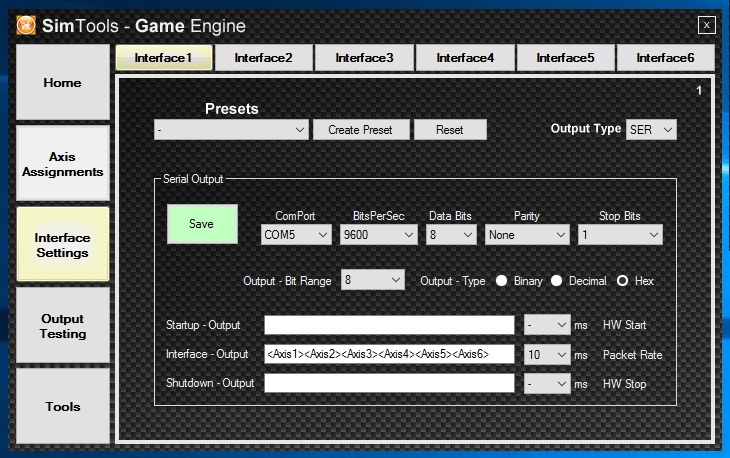
Task: Open the Stop Bits dropdown
Action: [x=620, y=235]
